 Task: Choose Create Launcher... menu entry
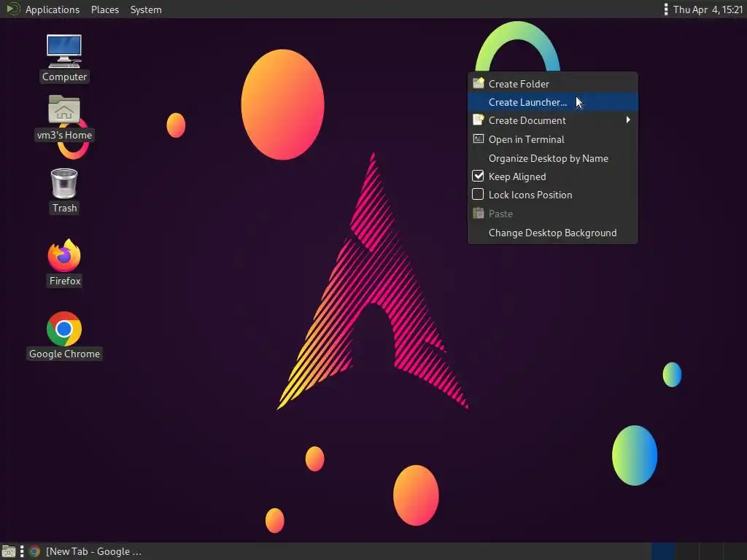pos(553,102)
